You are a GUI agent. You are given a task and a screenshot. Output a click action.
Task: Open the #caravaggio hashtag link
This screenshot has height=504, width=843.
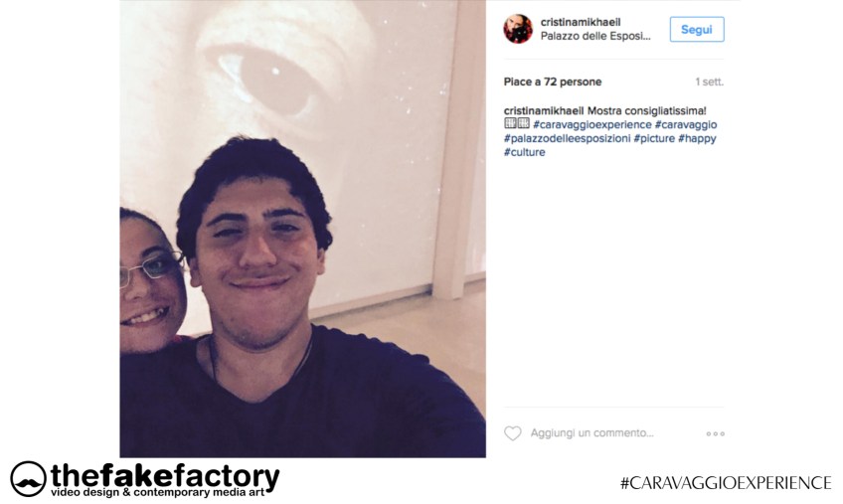click(686, 125)
